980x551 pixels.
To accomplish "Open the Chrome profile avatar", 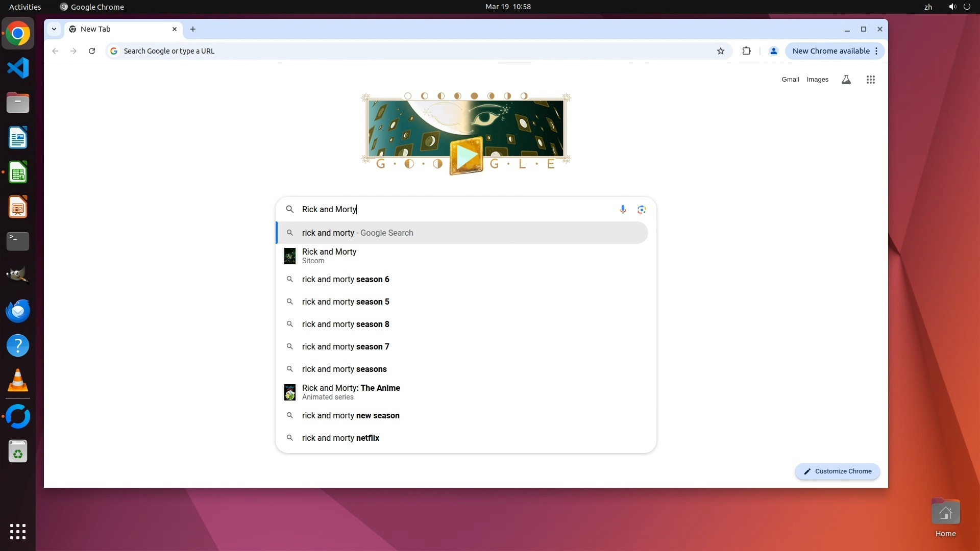I will coord(773,51).
